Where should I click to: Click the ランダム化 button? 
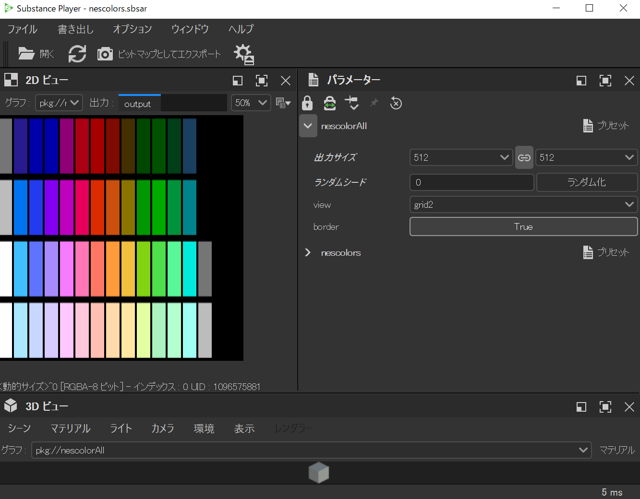pyautogui.click(x=587, y=182)
